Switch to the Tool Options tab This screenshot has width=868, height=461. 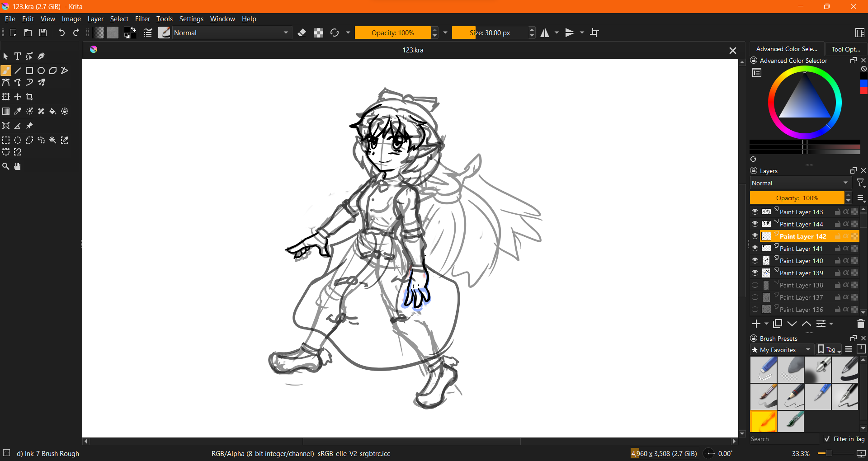click(x=846, y=49)
